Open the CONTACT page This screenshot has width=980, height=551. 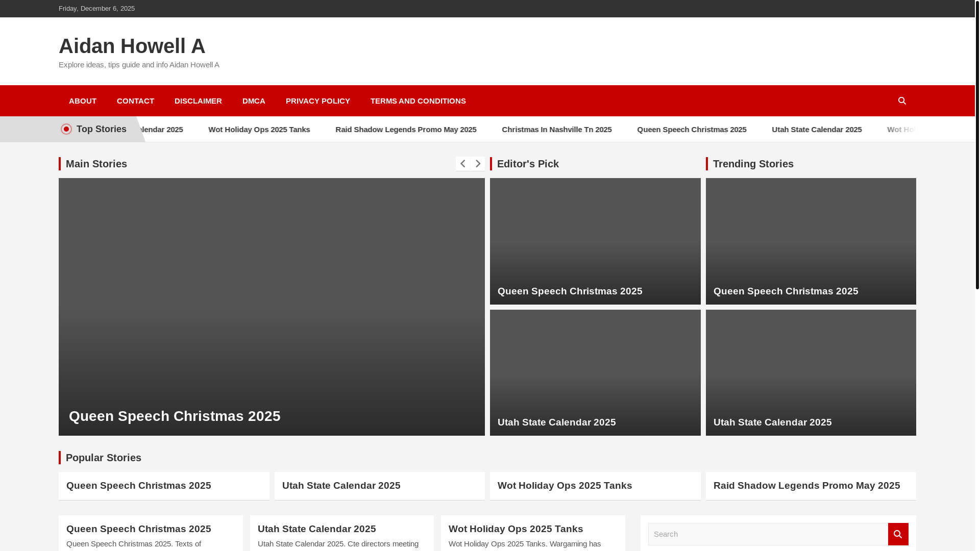pos(135,101)
